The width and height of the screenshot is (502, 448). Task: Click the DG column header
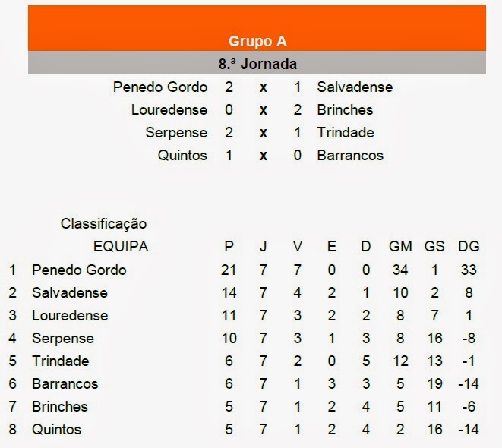(469, 246)
